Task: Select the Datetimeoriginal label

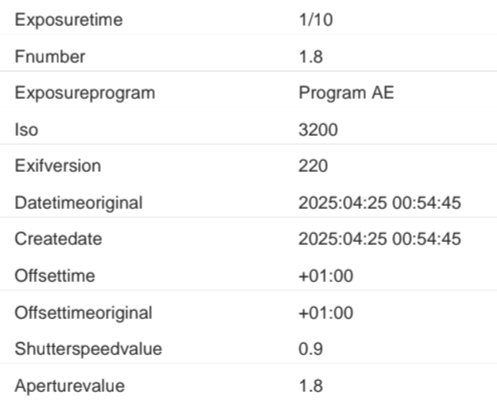Action: point(79,203)
